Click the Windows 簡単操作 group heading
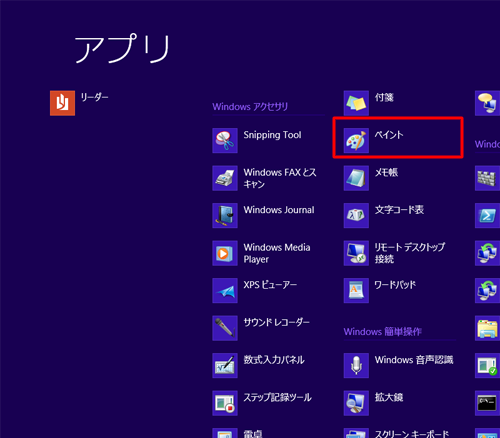 383,332
